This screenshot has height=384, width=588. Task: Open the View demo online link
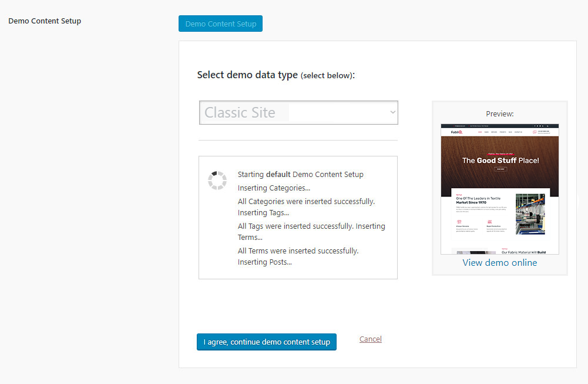point(499,263)
